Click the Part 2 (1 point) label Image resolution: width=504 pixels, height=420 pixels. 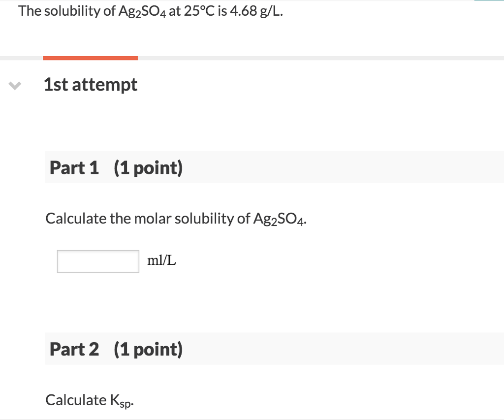click(116, 349)
